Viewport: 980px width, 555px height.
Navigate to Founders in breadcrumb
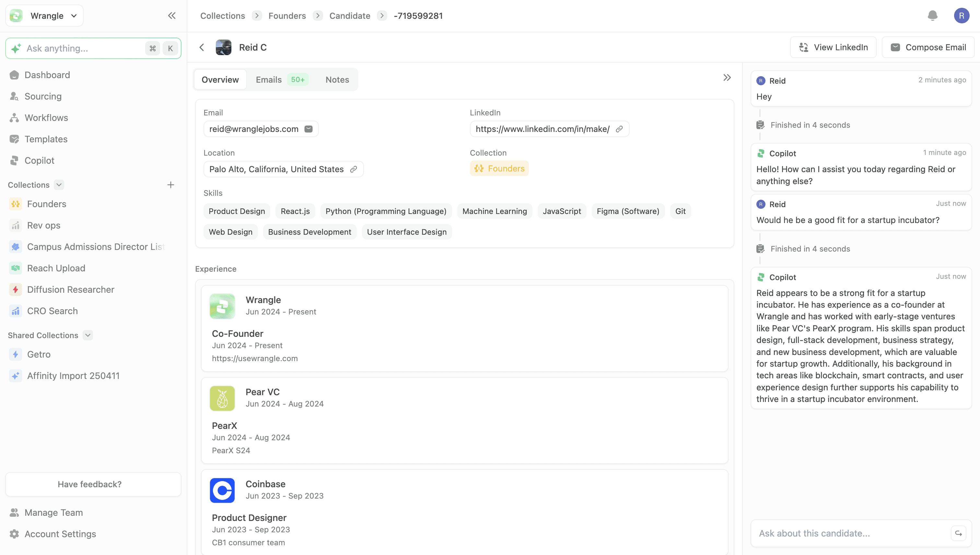point(287,16)
